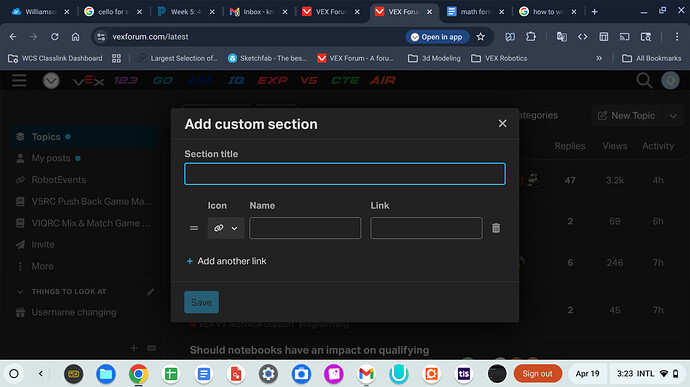Open the VEX 123 link

(x=126, y=81)
